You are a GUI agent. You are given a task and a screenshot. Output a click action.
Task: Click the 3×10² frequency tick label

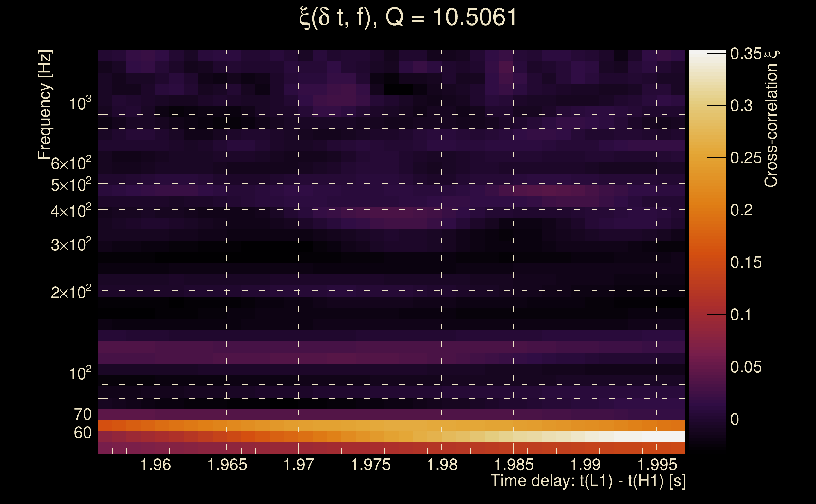click(71, 245)
